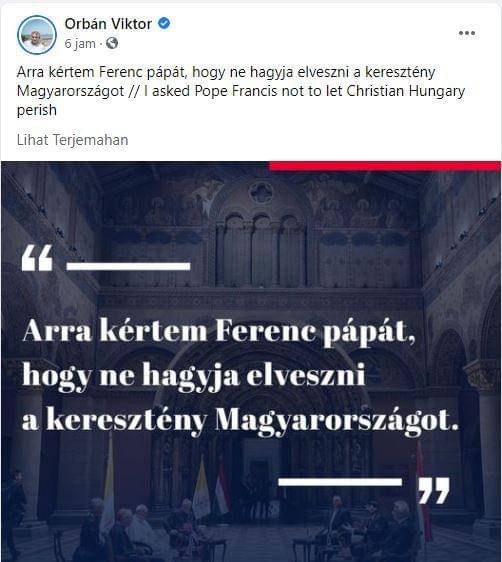Screen dimensions: 502x562
Task: Open the "6 jam" post timestamp
Action: pos(80,44)
